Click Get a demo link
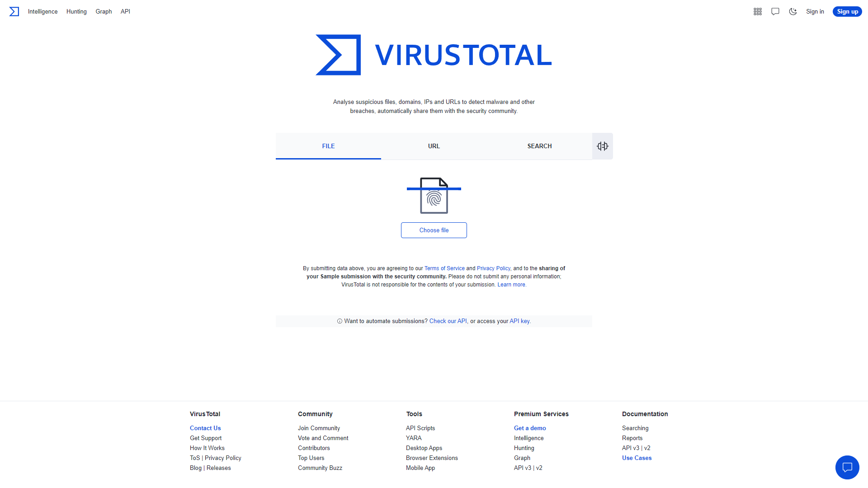868x488 pixels. 530,428
